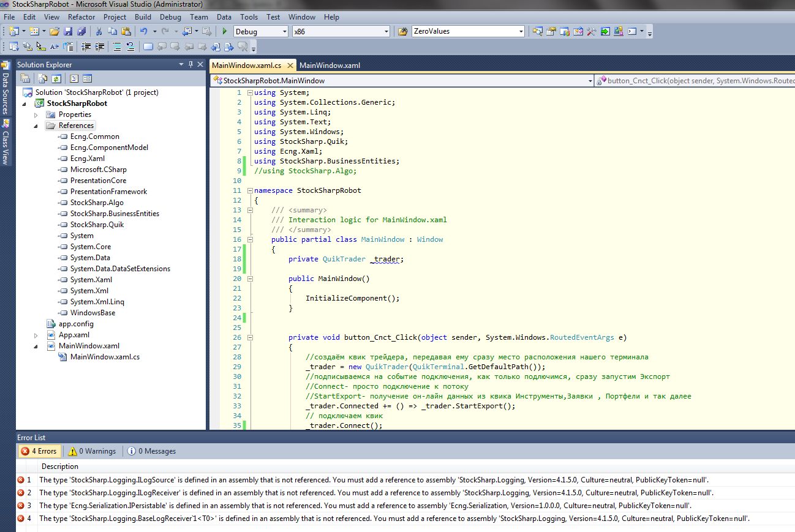
Task: Save the current file with floppy icon
Action: (68, 31)
